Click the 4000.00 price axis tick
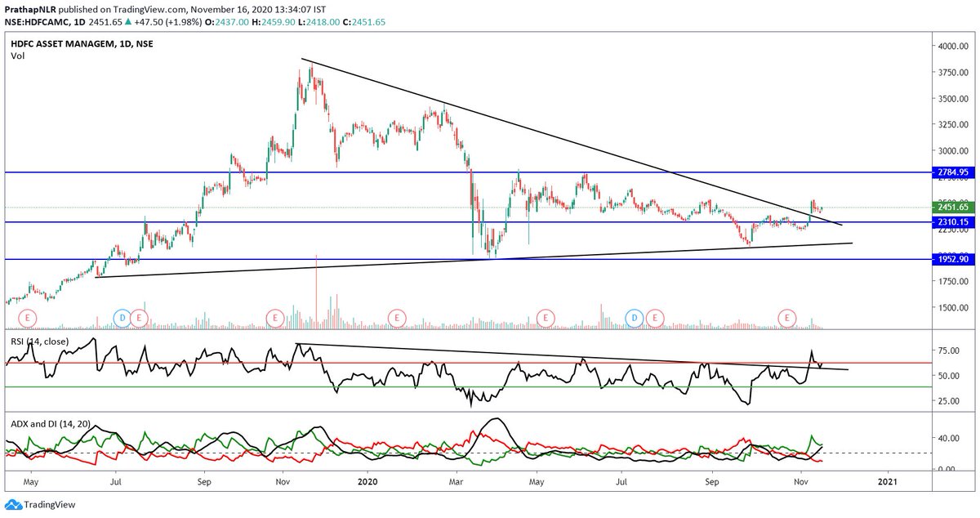 tap(955, 47)
